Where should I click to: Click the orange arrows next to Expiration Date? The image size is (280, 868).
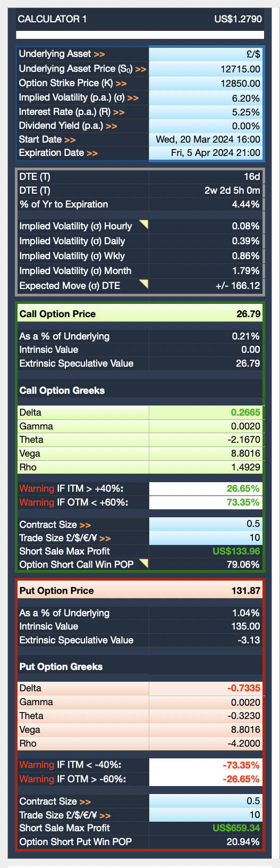coord(92,153)
